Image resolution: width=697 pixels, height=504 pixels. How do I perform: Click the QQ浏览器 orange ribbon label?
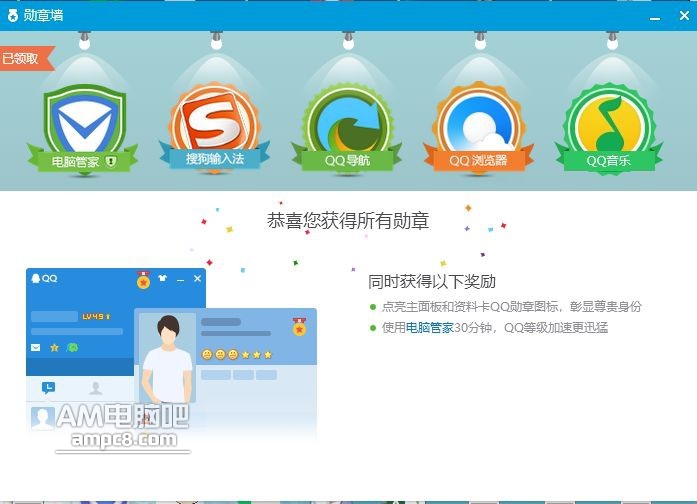[478, 160]
